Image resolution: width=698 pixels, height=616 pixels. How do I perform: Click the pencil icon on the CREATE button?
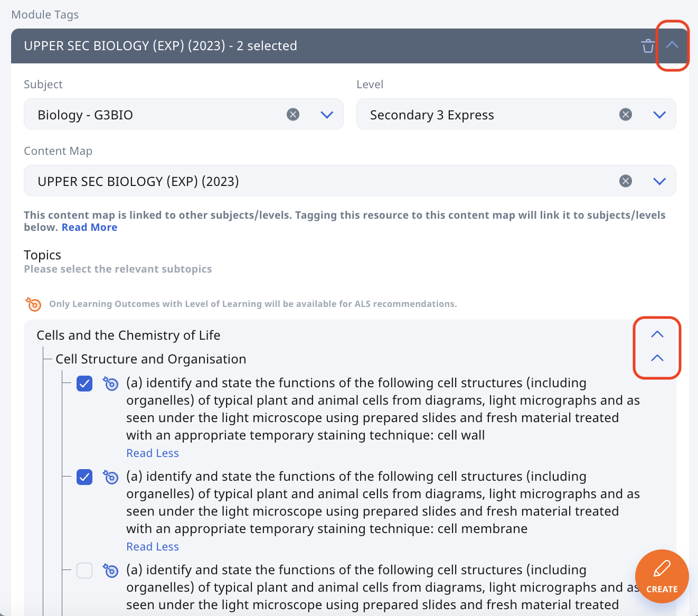click(662, 570)
